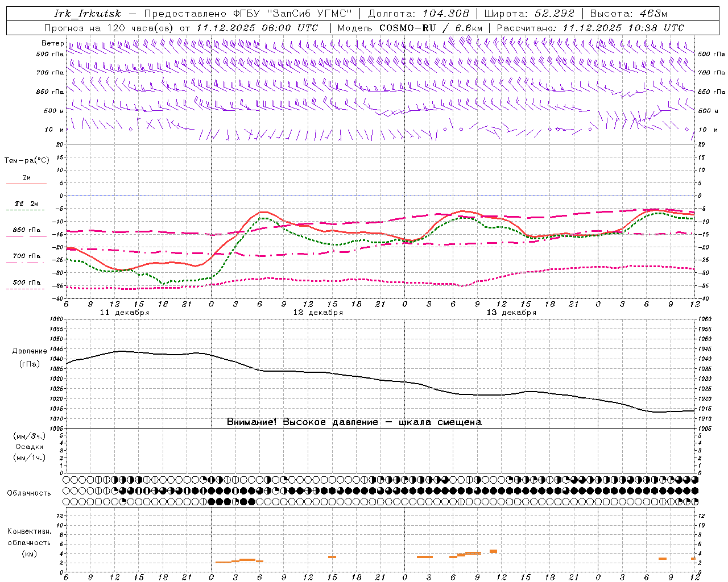728x582 pixels.
Task: Click 'Рассчитано: 11.12.2025 10:38 UTC' timestamp
Action: tap(590, 28)
